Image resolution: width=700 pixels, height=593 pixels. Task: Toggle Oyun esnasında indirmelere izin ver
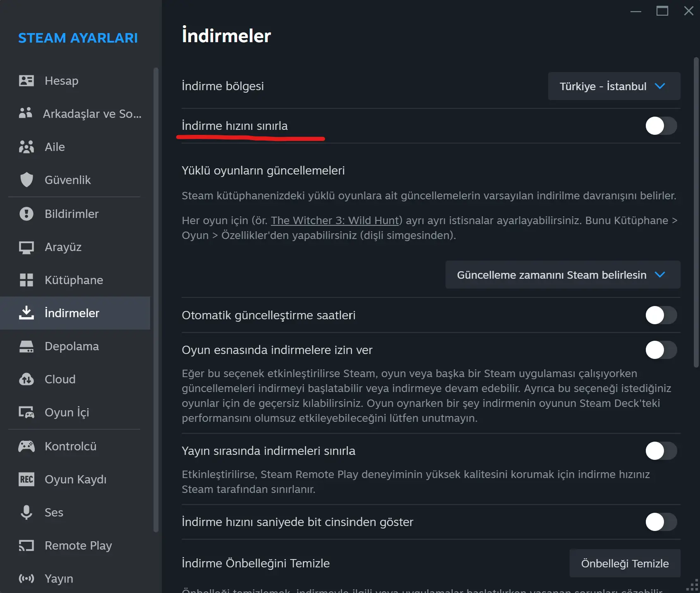[661, 350]
